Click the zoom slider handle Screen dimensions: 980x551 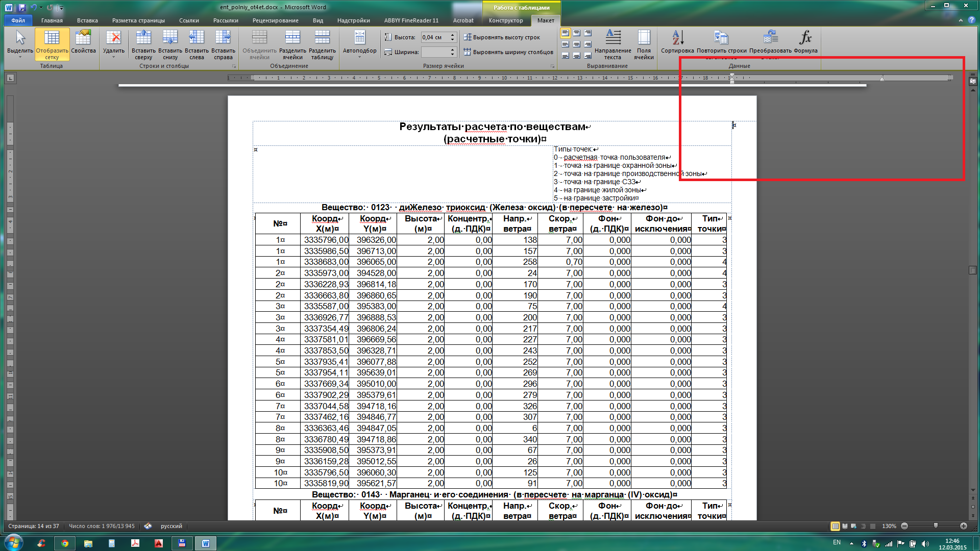[x=936, y=526]
